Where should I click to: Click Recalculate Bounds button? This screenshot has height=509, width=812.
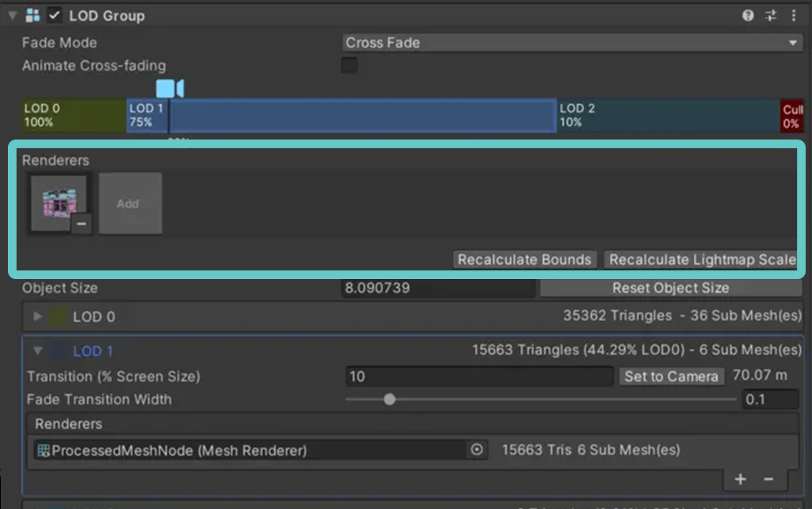(525, 259)
